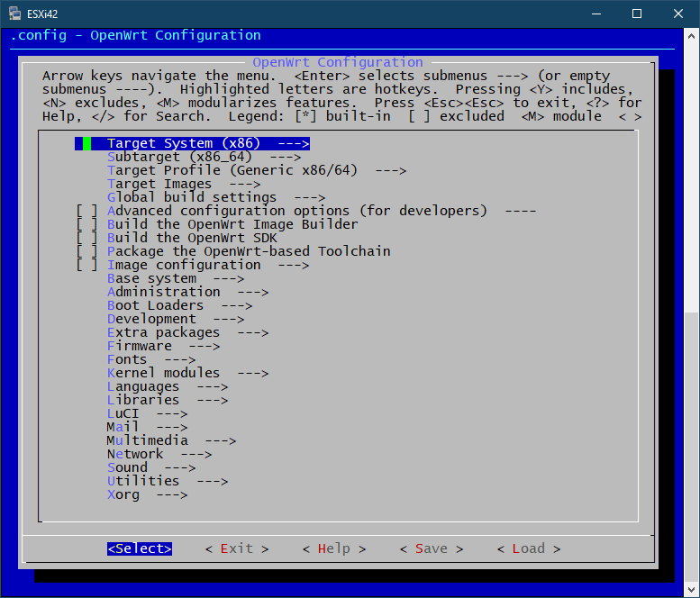700x598 pixels.
Task: Expand Libraries submenu entry
Action: click(x=168, y=400)
